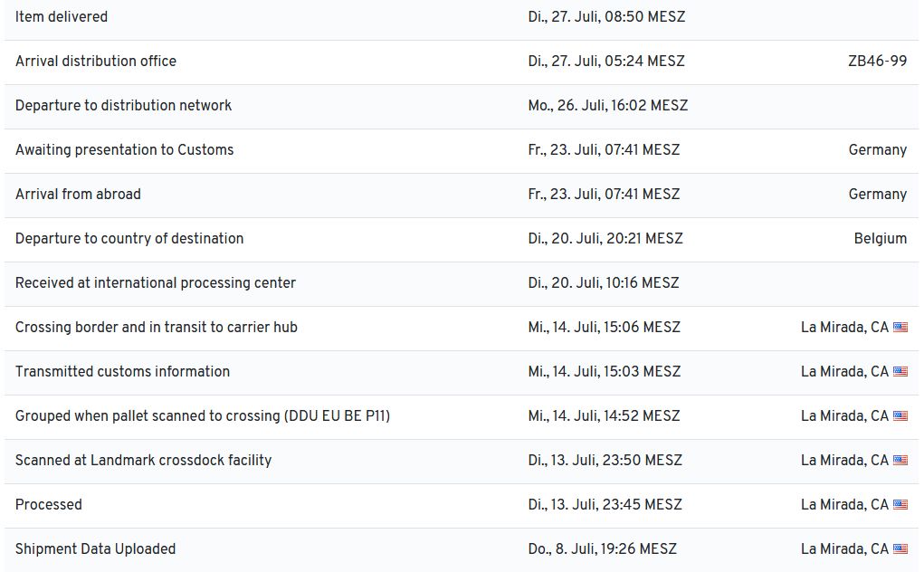This screenshot has width=924, height=572.
Task: Click the Mo., 26. Juli, 16:02 MESZ timestamp
Action: pyautogui.click(x=607, y=106)
